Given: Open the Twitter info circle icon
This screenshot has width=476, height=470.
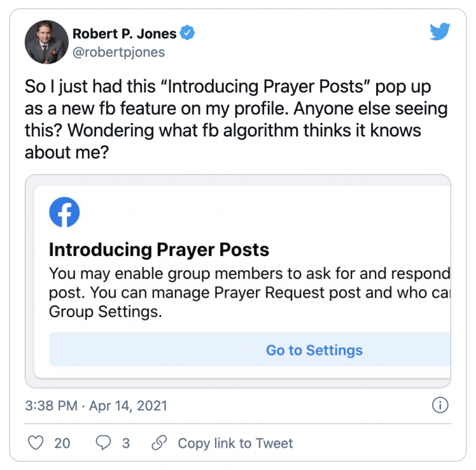Looking at the screenshot, I should click(440, 405).
